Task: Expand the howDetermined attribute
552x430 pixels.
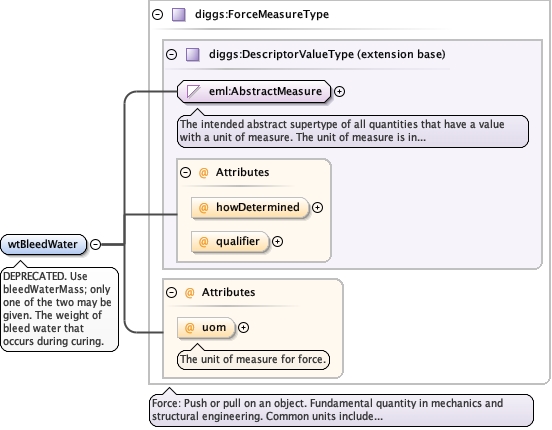Action: point(318,208)
